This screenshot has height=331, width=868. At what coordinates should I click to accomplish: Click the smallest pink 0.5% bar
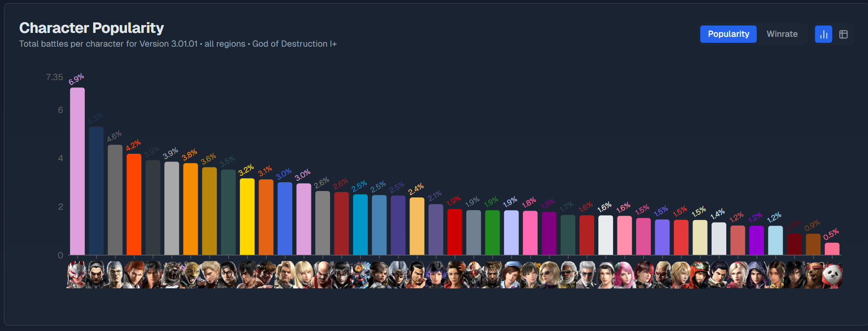coord(832,249)
